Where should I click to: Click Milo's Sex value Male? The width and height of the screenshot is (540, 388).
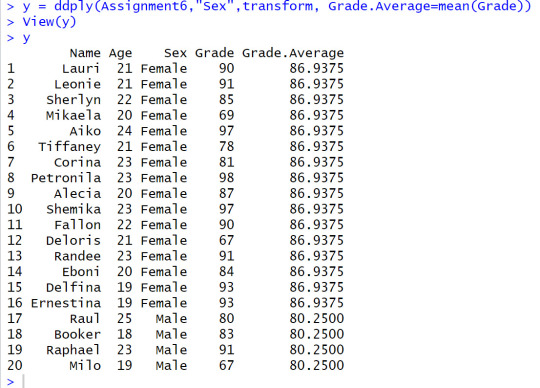click(171, 365)
